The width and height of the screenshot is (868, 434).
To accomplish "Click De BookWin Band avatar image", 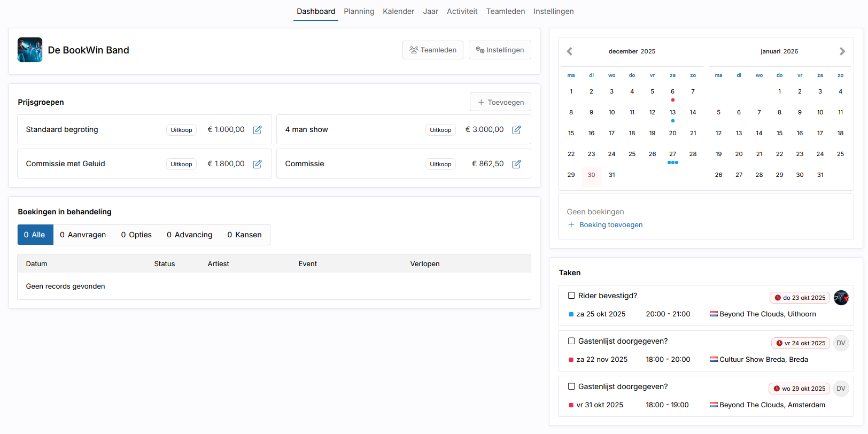I will point(30,50).
